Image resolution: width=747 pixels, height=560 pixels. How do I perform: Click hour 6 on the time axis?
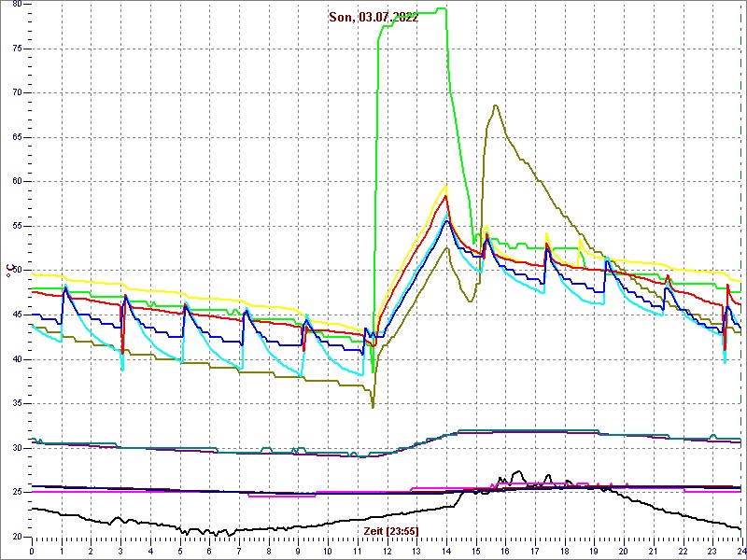(209, 552)
